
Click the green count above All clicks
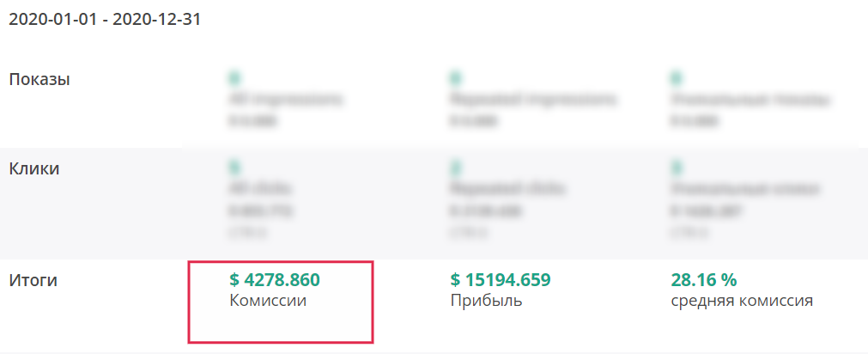[233, 168]
